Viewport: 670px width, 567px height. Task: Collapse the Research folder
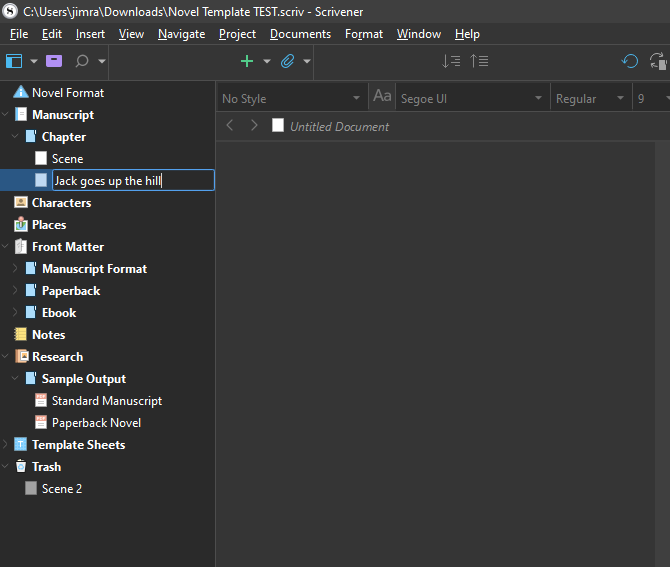pos(5,356)
